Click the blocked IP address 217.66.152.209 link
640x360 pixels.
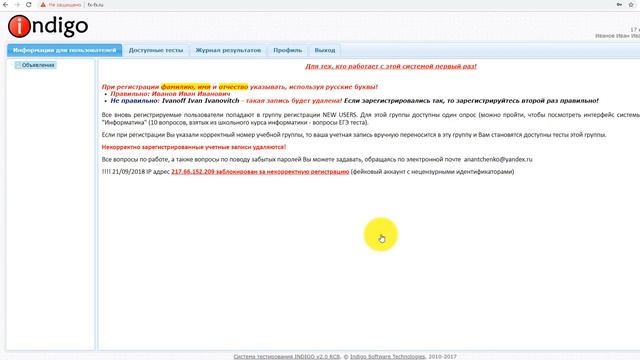(260, 172)
